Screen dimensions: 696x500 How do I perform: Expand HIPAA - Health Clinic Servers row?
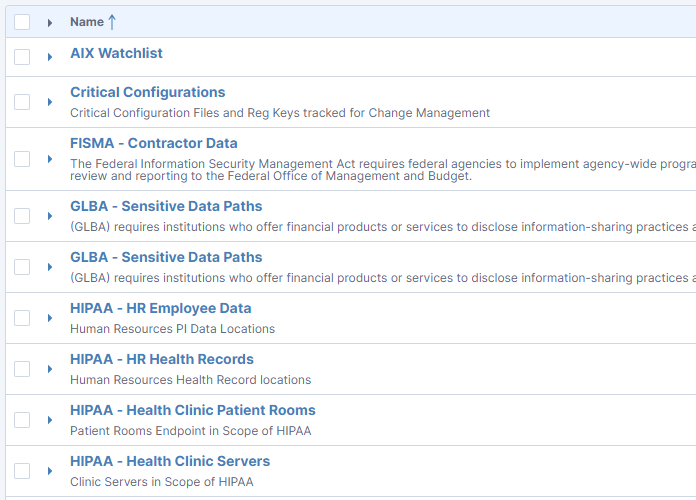(50, 471)
